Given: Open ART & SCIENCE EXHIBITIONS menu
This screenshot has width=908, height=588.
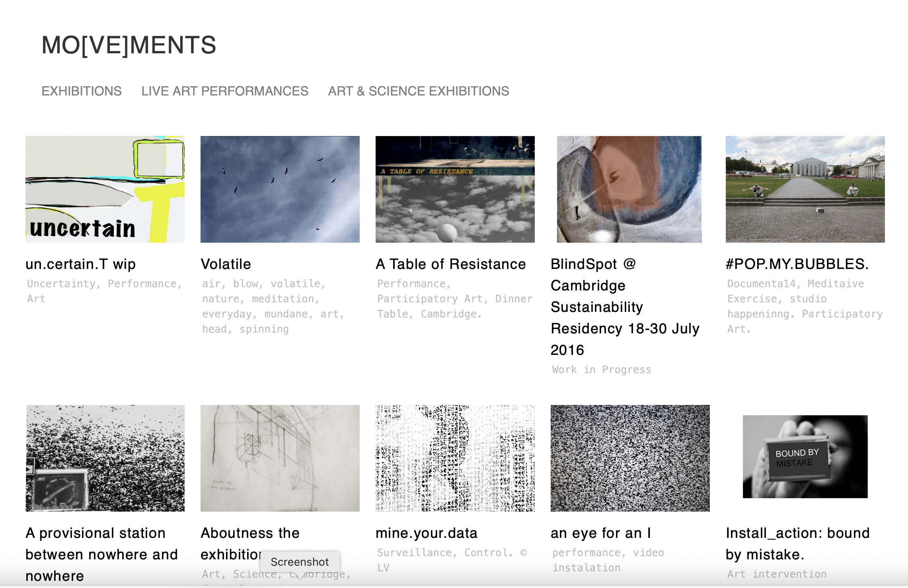Looking at the screenshot, I should pyautogui.click(x=418, y=91).
